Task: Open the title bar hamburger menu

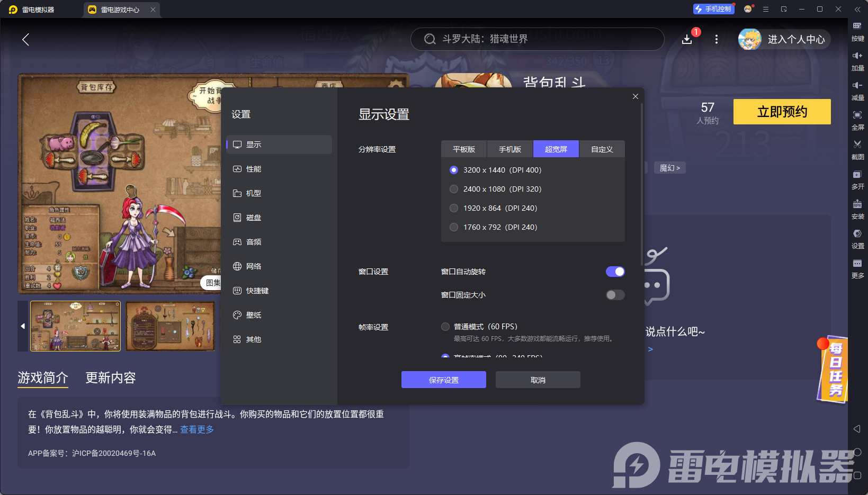Action: (766, 9)
